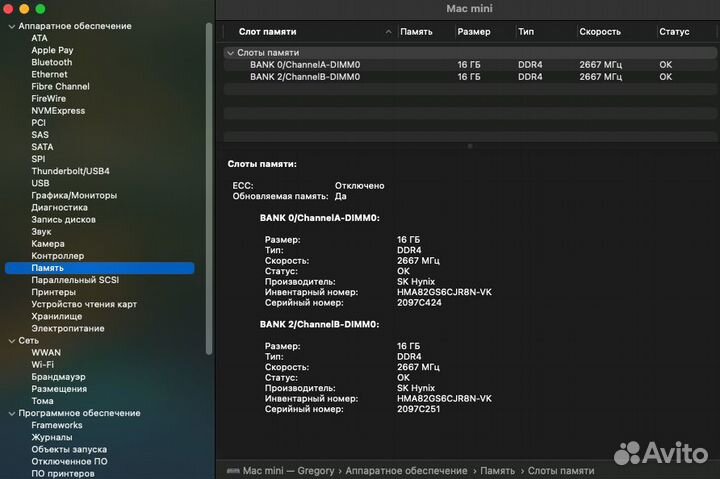Viewport: 720px width, 479px height.
Task: Select WWAN under Сеть
Action: coord(46,352)
